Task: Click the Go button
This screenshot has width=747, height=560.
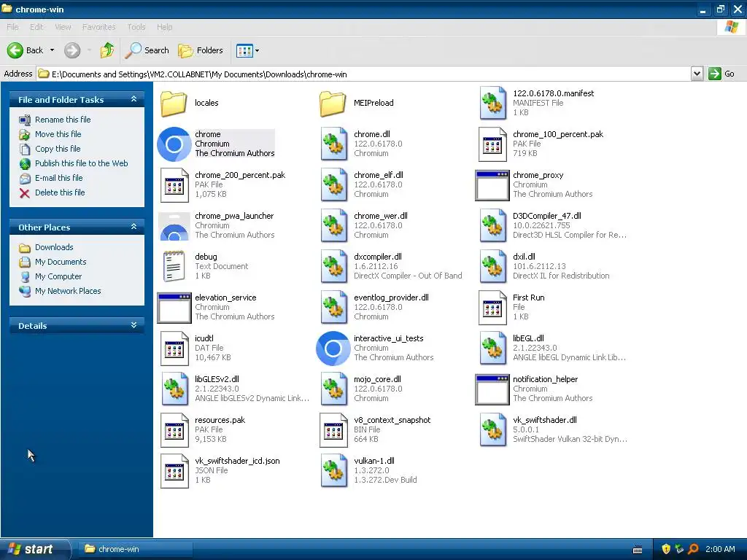Action: coord(721,74)
